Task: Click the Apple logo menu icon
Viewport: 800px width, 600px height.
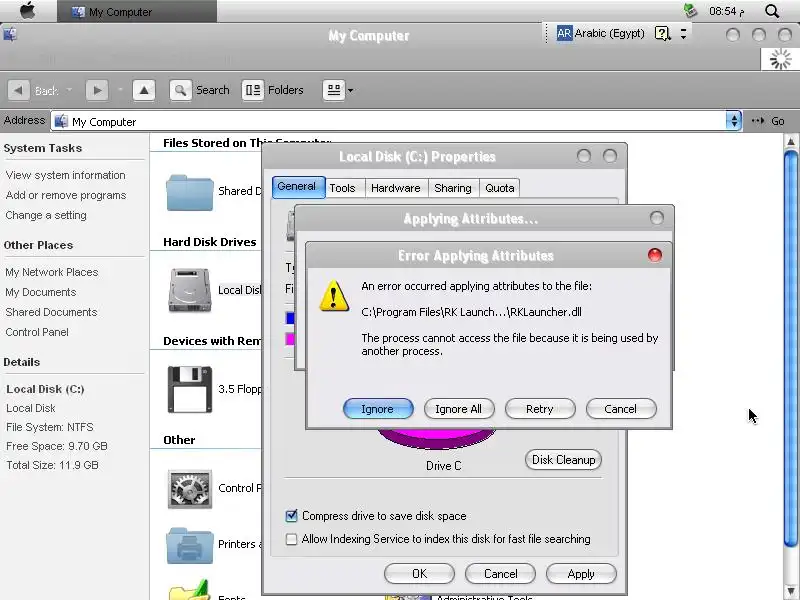Action: point(28,11)
